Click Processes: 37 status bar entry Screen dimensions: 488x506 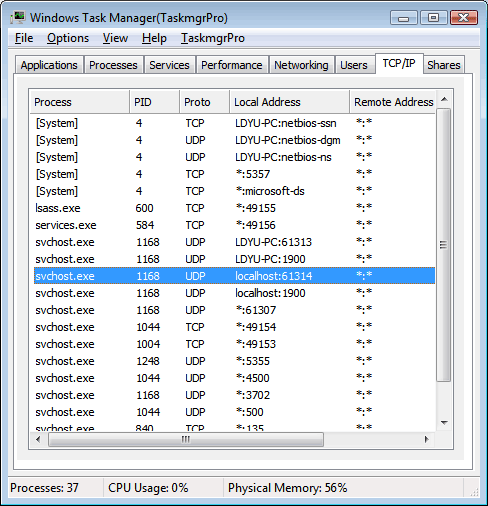point(44,488)
